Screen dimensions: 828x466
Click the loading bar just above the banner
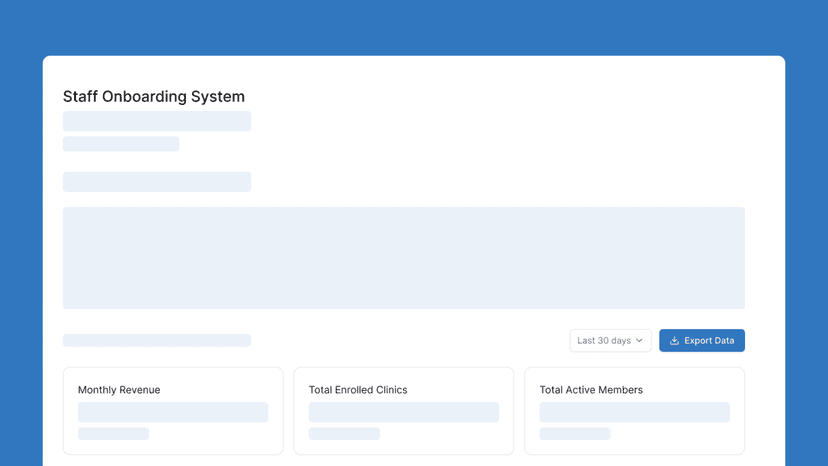click(x=157, y=182)
